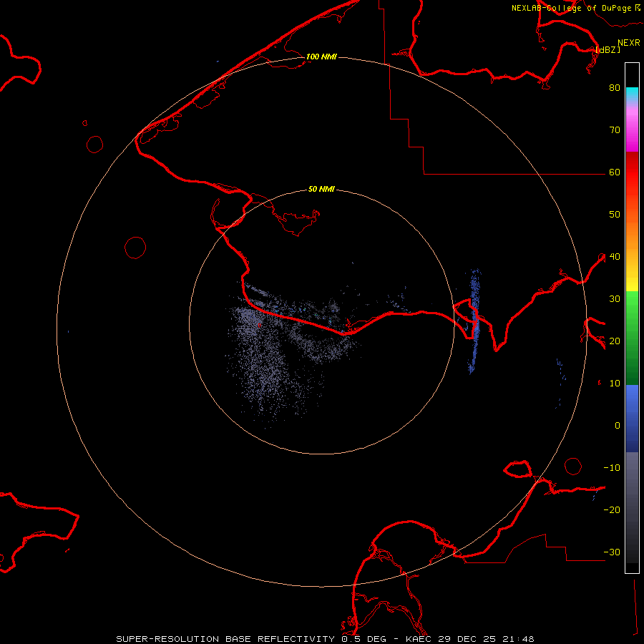Click the 100 NMI range ring label

point(321,57)
